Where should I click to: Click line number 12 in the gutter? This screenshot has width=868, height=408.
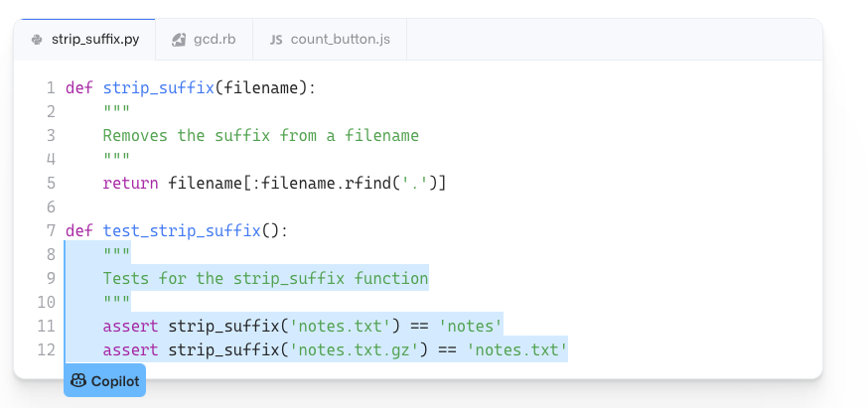point(47,349)
